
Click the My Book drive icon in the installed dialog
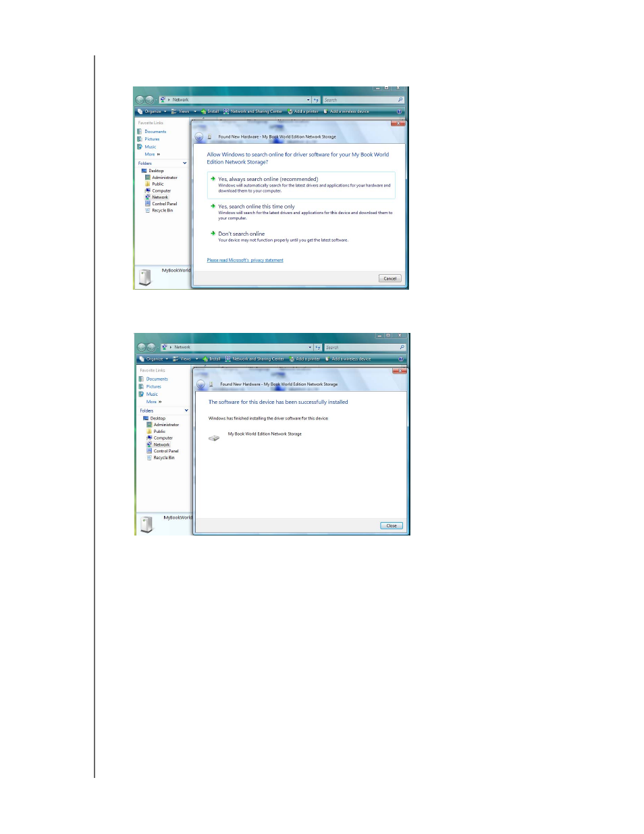point(214,438)
